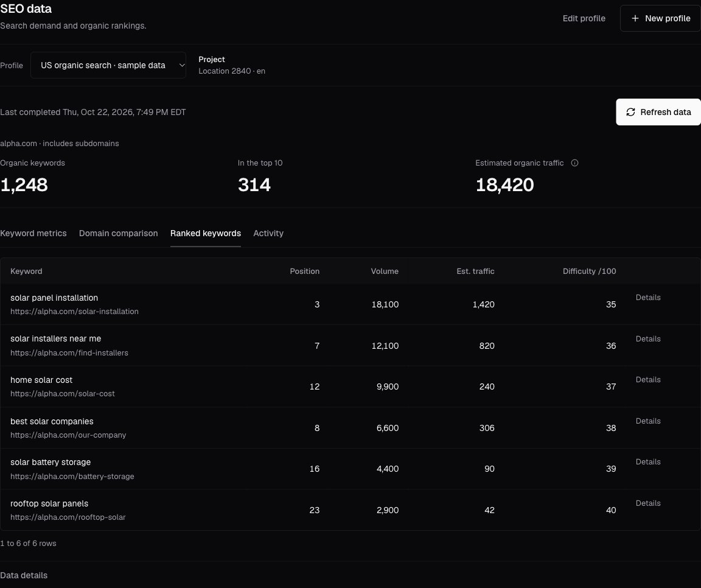Click the Difficulty /100 column header
The image size is (701, 588).
[589, 271]
